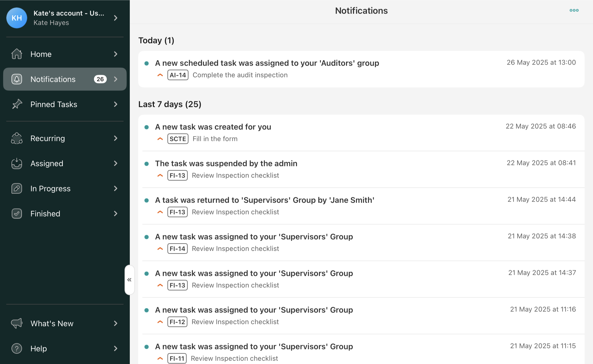Click the 26 notifications count badge
This screenshot has width=593, height=364.
(100, 79)
